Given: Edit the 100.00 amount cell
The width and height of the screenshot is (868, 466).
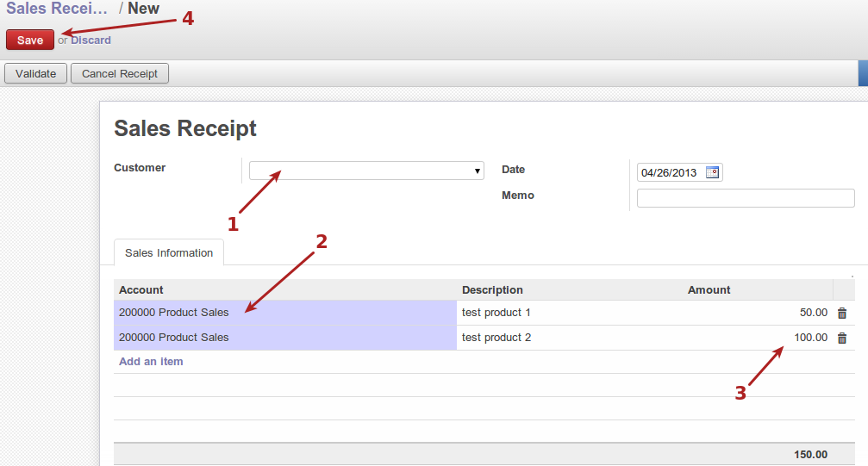Looking at the screenshot, I should 757,338.
